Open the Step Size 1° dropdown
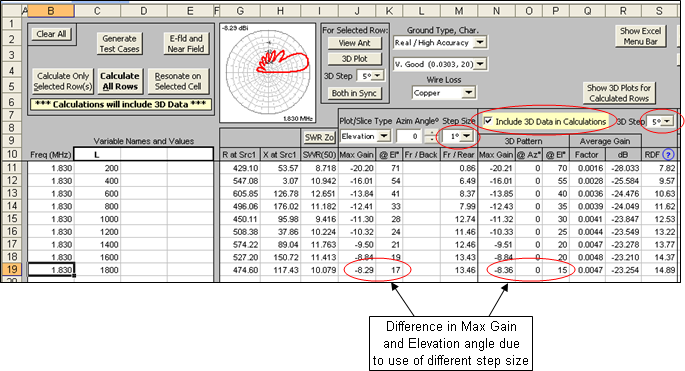Image resolution: width=685 pixels, height=371 pixels. coord(466,136)
